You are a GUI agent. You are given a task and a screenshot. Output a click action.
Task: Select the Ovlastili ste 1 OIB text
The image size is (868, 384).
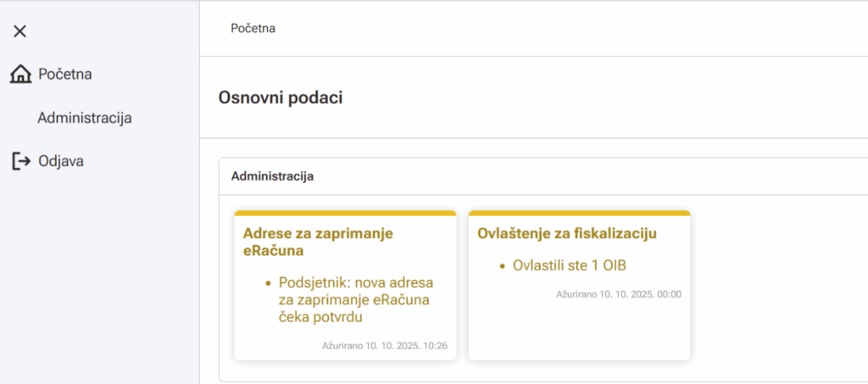[569, 265]
